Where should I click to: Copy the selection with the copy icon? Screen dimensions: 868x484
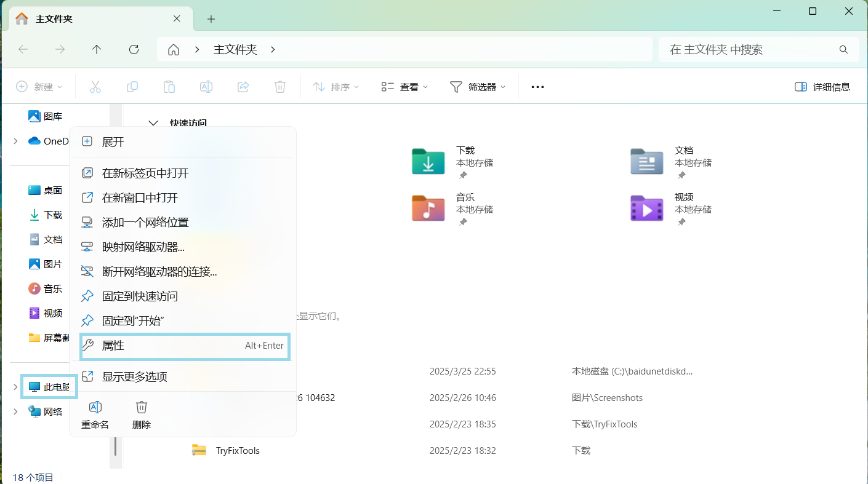pos(132,86)
